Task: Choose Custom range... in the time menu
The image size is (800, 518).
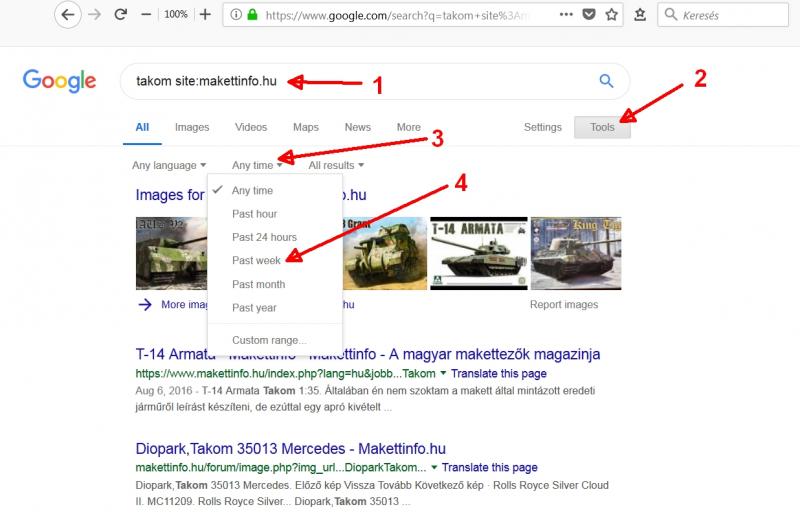Action: (x=269, y=340)
